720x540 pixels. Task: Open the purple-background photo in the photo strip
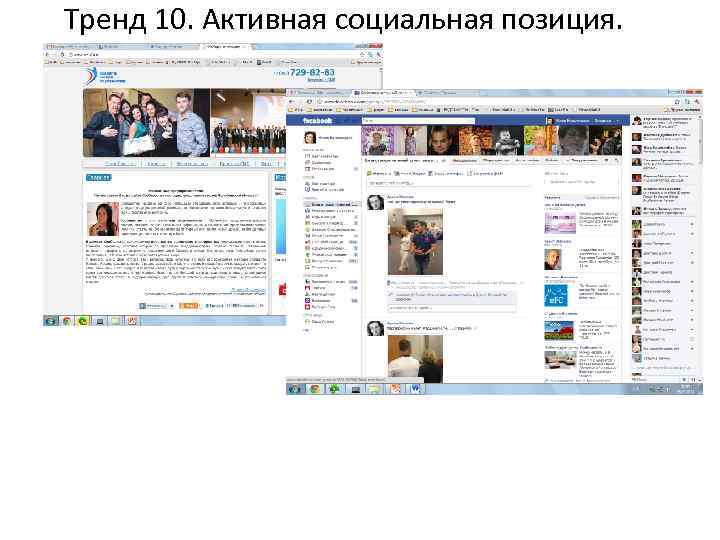(x=378, y=141)
